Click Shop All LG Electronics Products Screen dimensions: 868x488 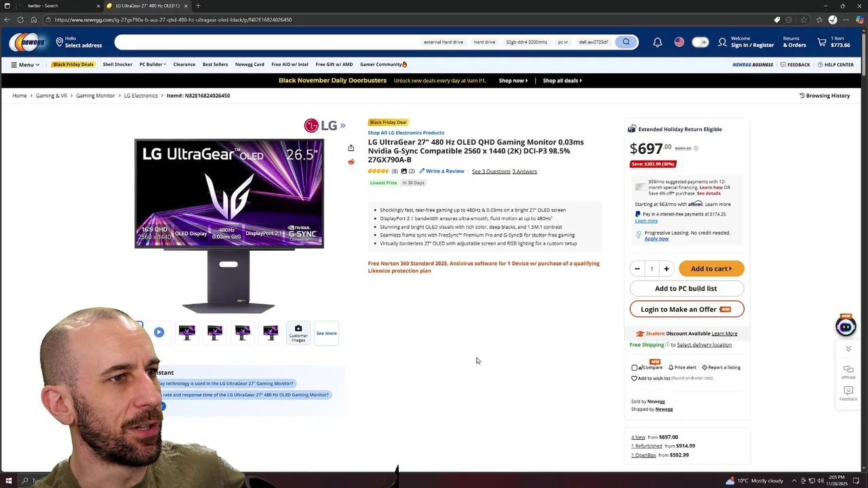[406, 133]
